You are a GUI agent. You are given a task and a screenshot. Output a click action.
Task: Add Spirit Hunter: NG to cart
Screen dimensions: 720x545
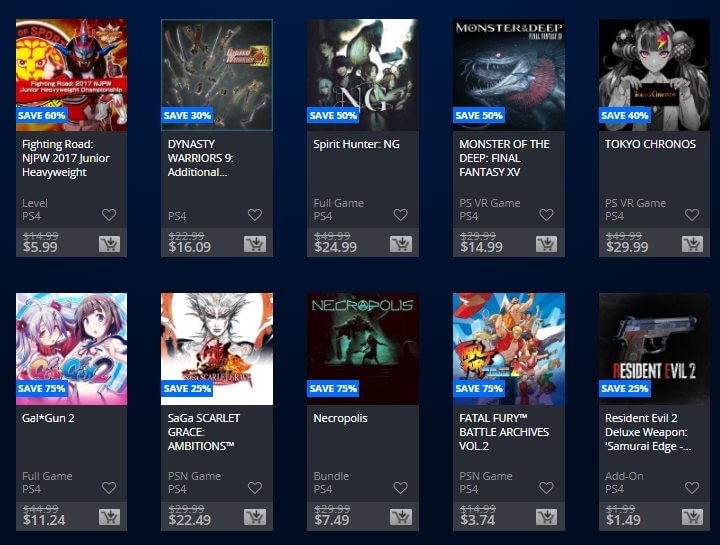click(x=401, y=244)
